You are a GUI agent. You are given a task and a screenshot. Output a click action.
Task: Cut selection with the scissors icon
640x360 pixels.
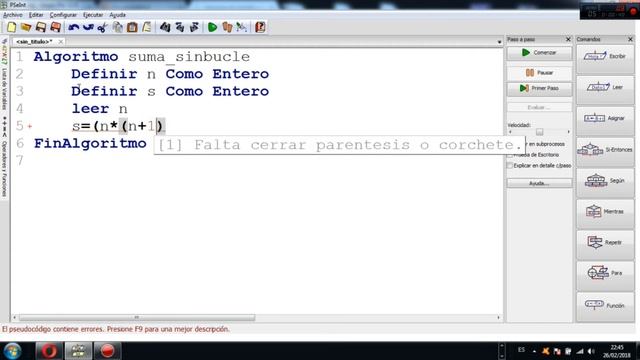[x=102, y=27]
